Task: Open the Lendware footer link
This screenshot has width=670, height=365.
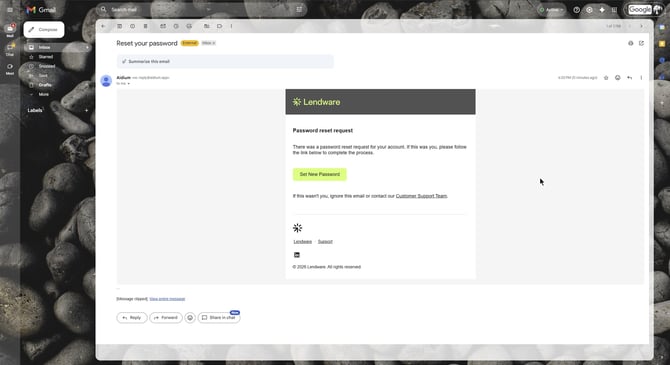Action: (x=303, y=242)
